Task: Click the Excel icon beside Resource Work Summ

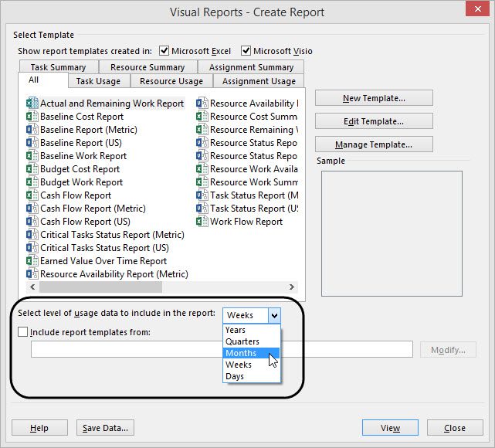Action: 202,182
